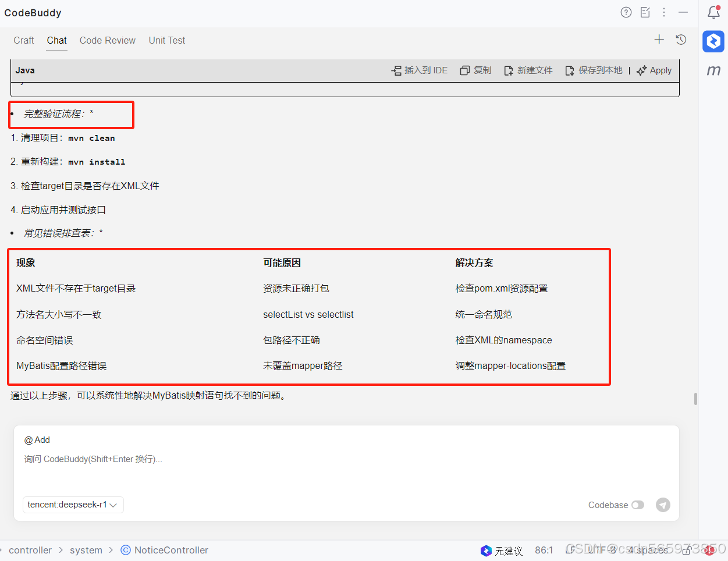Screen dimensions: 728x561
Task: Open the three-dot more options menu
Action: tap(664, 12)
